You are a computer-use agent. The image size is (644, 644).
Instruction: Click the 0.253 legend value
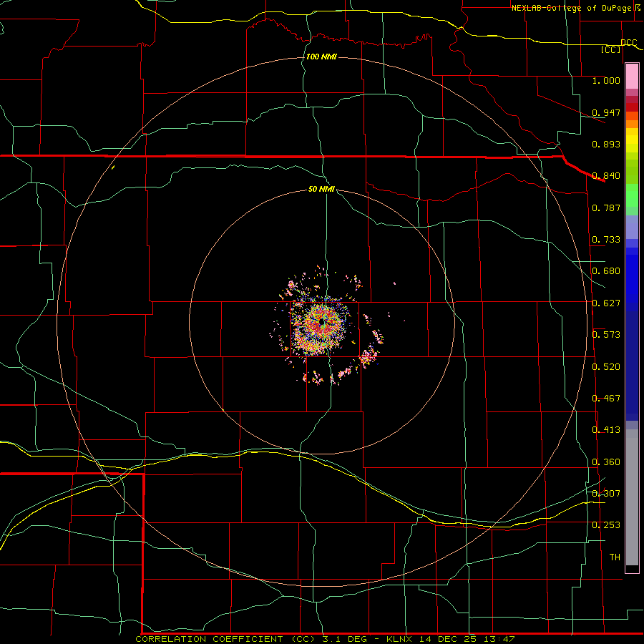coord(606,525)
